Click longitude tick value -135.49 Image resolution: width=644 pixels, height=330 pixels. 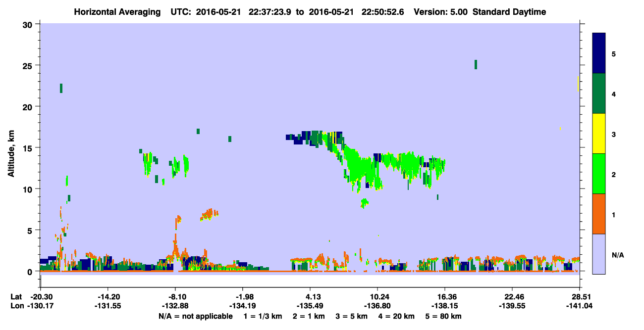click(x=310, y=306)
